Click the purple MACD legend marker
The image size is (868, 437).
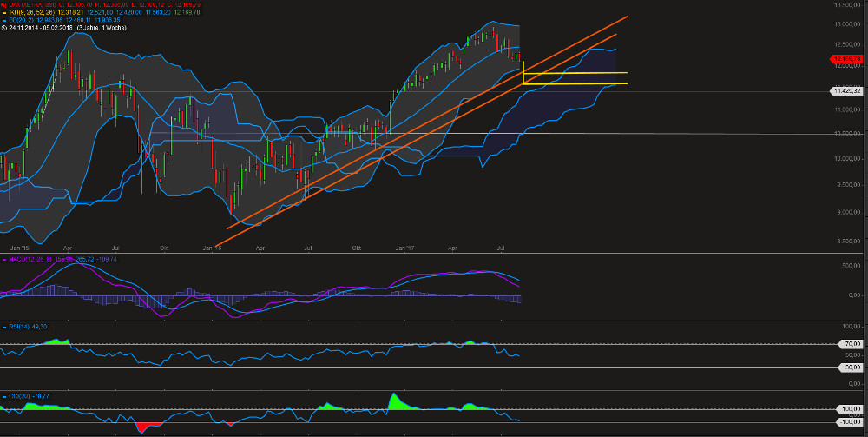click(x=3, y=259)
